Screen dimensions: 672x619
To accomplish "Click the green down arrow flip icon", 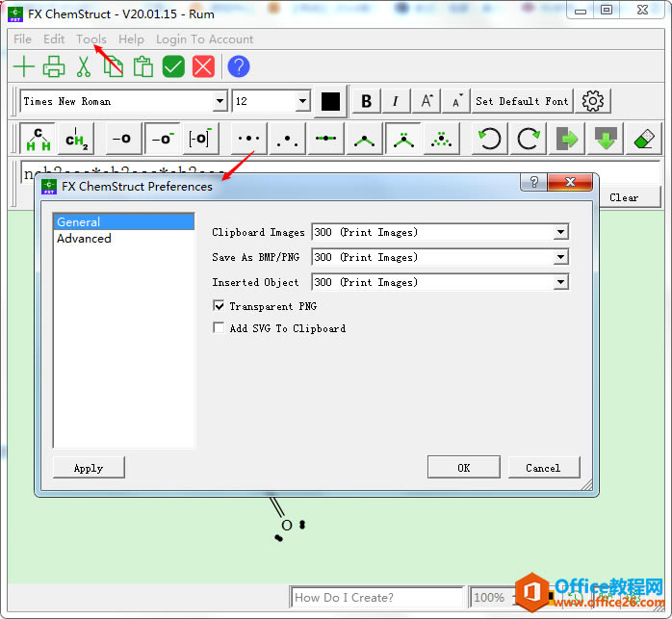I will coord(606,139).
